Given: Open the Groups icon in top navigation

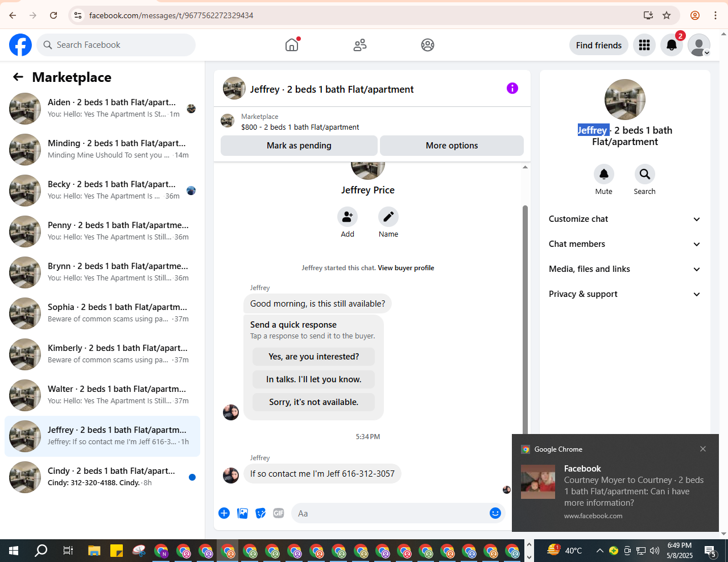Looking at the screenshot, I should 428,45.
